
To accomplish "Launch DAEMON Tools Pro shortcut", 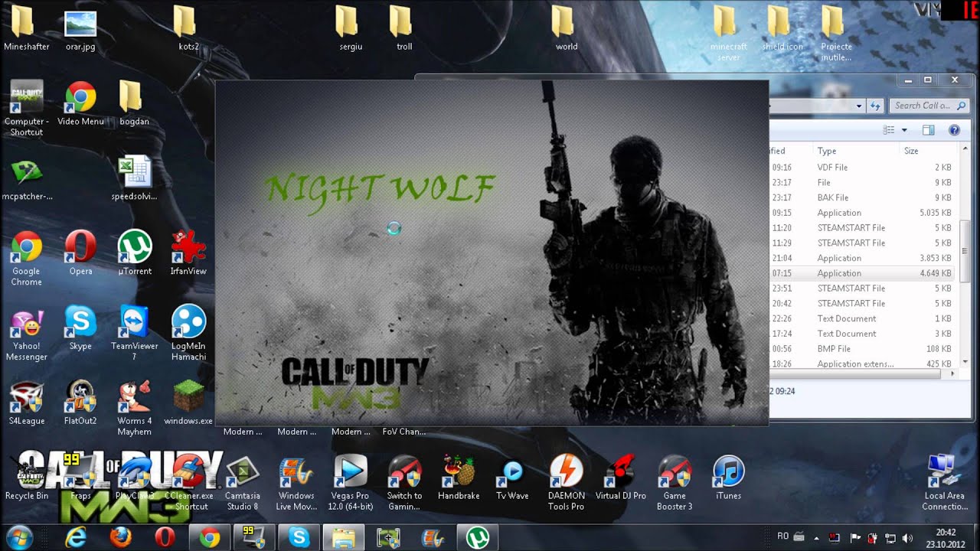I will pos(567,483).
